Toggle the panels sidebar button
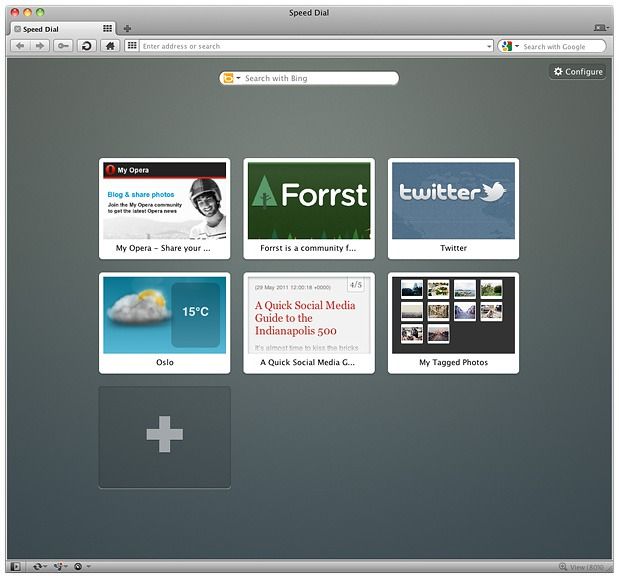 [16, 567]
